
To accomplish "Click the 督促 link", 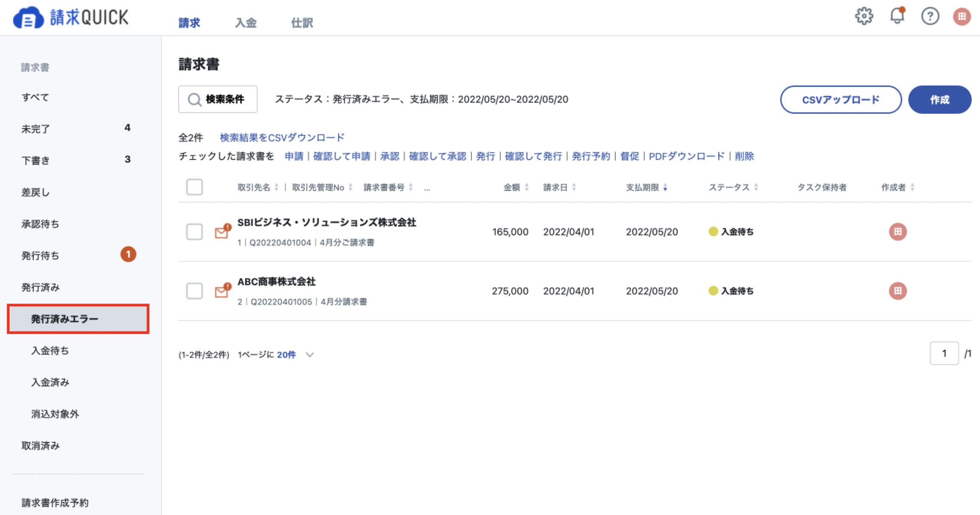I will [629, 156].
